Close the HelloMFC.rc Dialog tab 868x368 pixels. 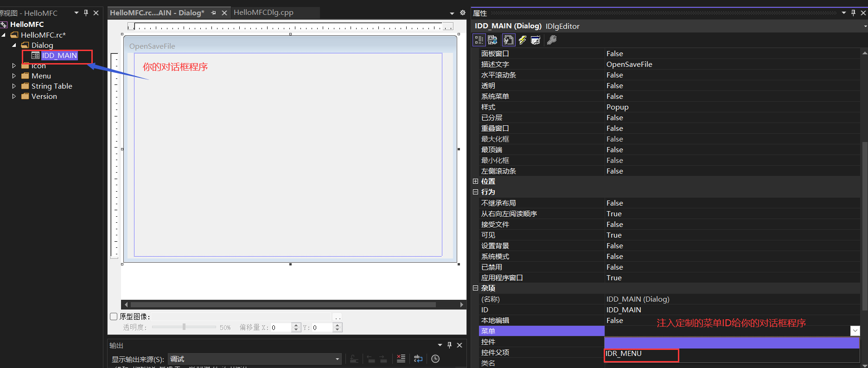point(224,13)
